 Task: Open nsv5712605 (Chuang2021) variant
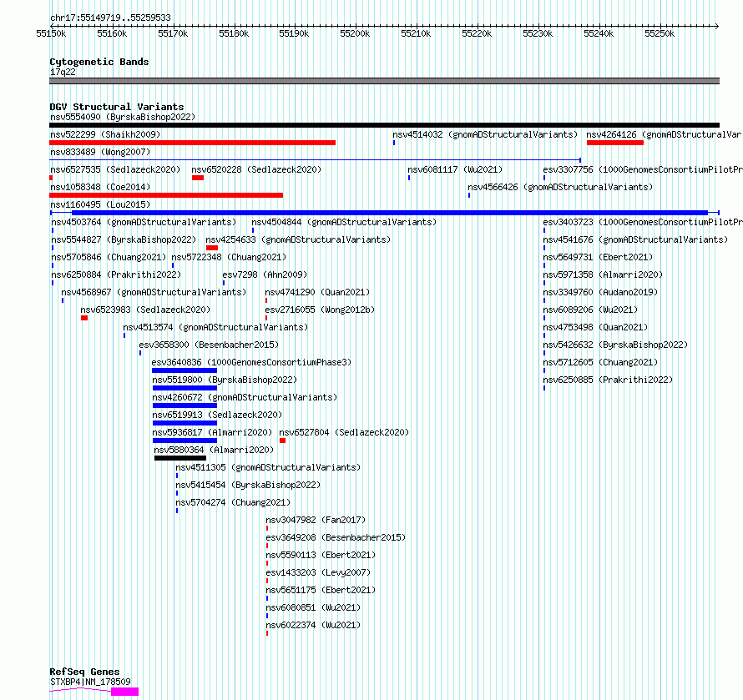pyautogui.click(x=600, y=362)
